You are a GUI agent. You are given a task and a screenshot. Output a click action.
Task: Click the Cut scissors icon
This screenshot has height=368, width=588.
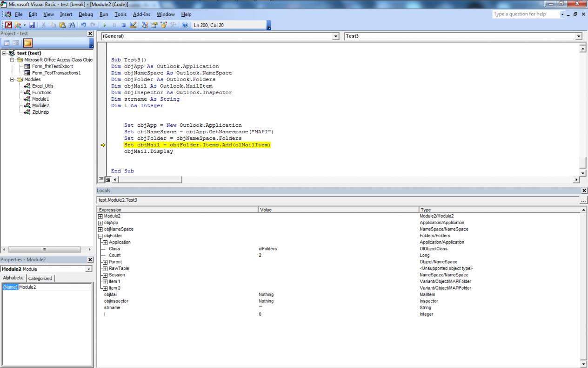[x=43, y=25]
